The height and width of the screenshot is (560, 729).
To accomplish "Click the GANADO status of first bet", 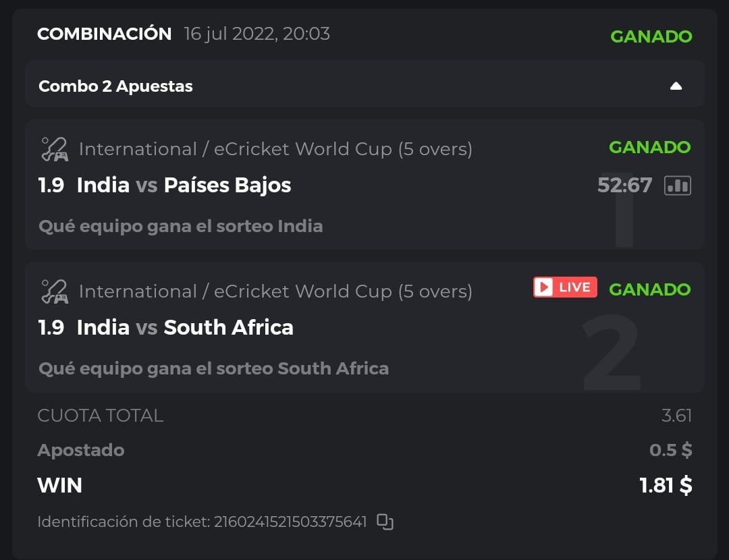I will (x=649, y=147).
